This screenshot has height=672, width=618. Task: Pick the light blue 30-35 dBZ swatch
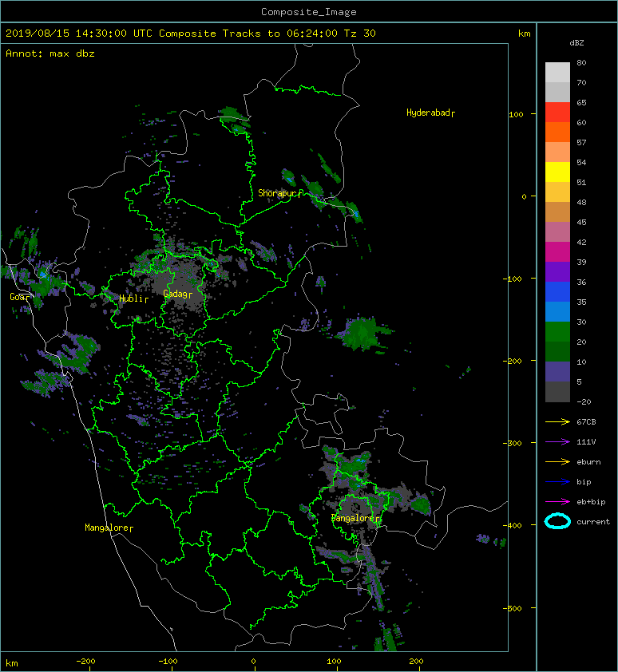557,311
